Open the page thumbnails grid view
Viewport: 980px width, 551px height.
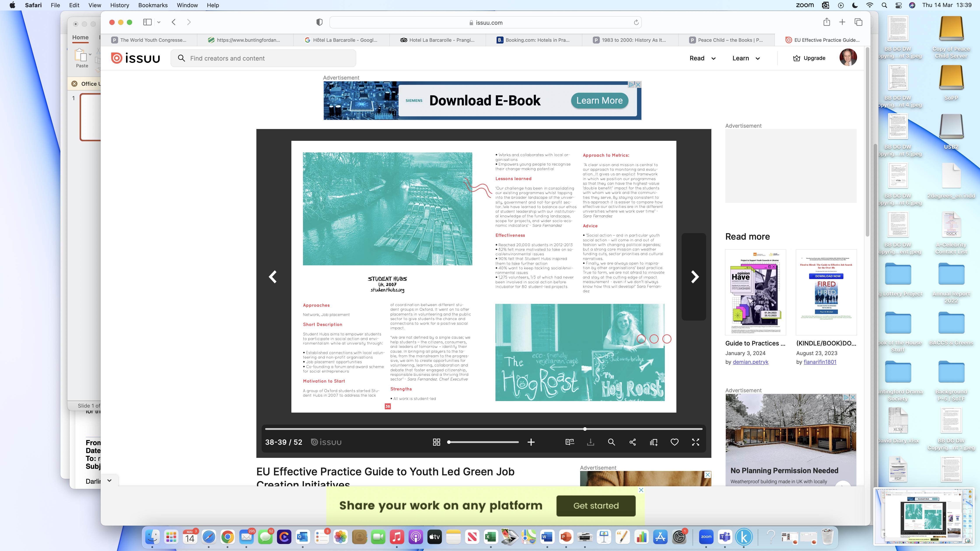[x=436, y=442]
